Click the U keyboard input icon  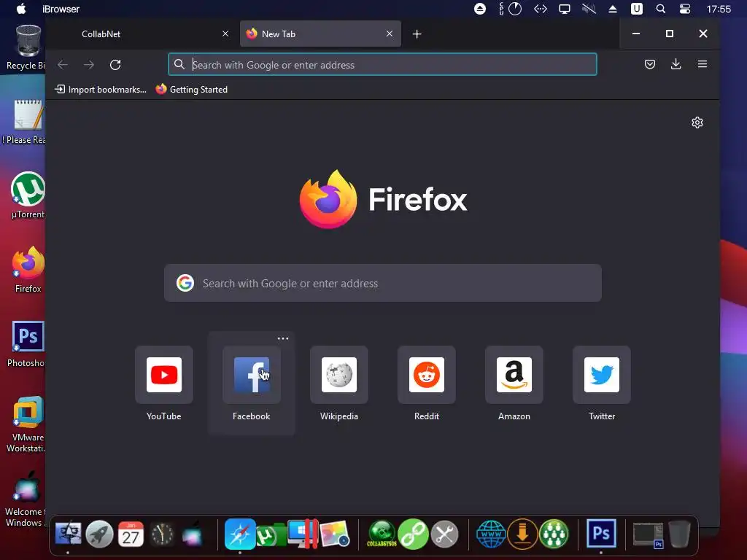[636, 9]
